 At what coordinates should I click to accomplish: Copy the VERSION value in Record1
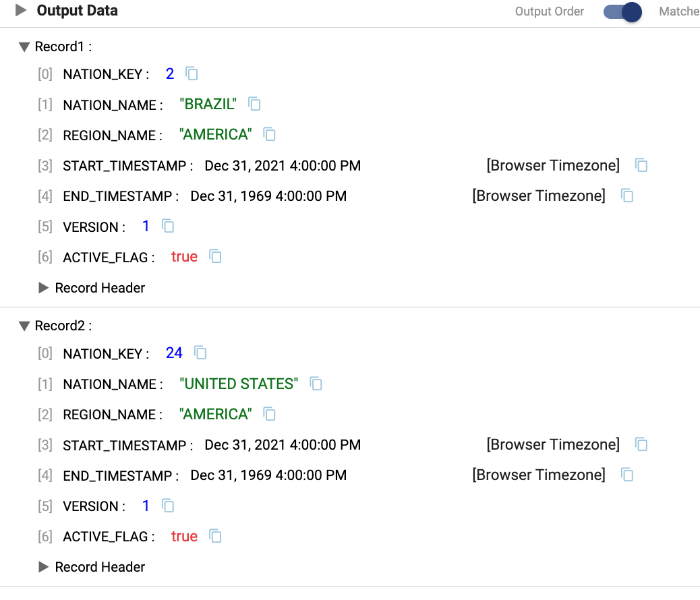(168, 227)
